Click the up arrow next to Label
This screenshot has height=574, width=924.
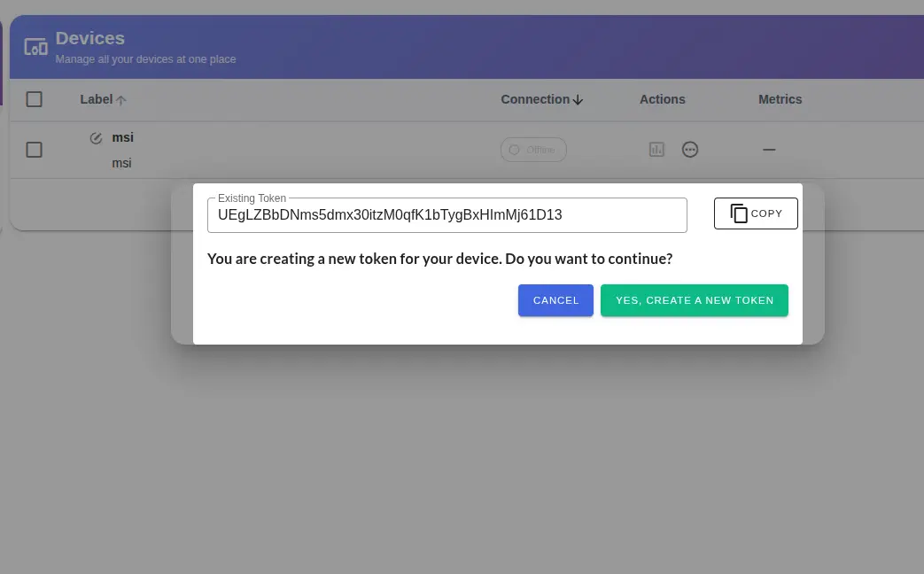point(121,100)
